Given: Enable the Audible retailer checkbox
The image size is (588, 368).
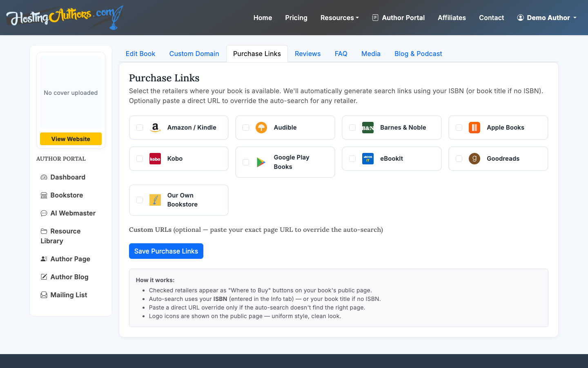Looking at the screenshot, I should pyautogui.click(x=246, y=128).
